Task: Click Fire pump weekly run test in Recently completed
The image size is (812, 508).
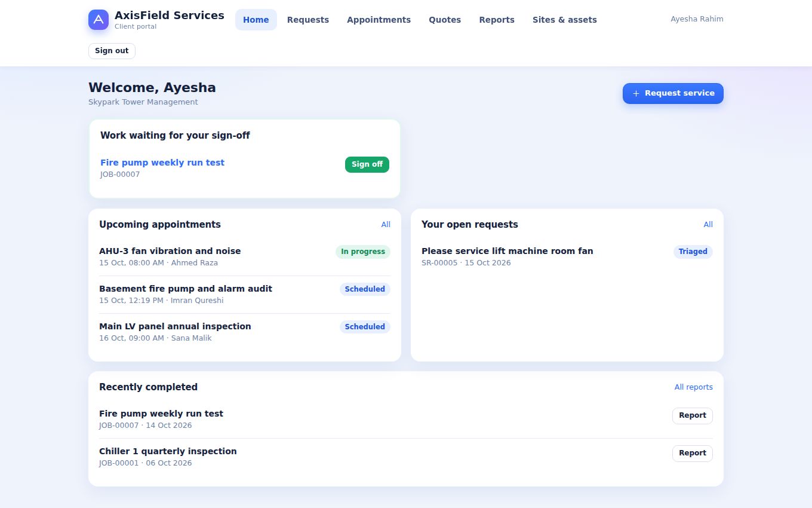Action: (161, 414)
